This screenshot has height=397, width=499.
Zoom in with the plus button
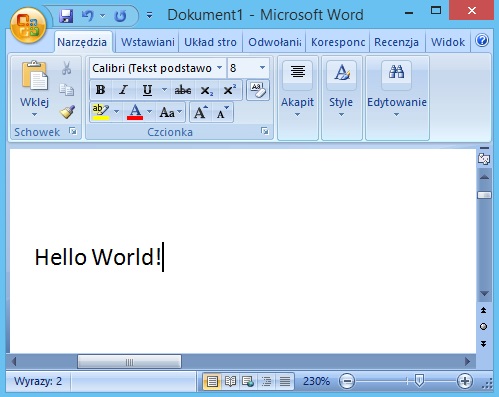pos(465,381)
